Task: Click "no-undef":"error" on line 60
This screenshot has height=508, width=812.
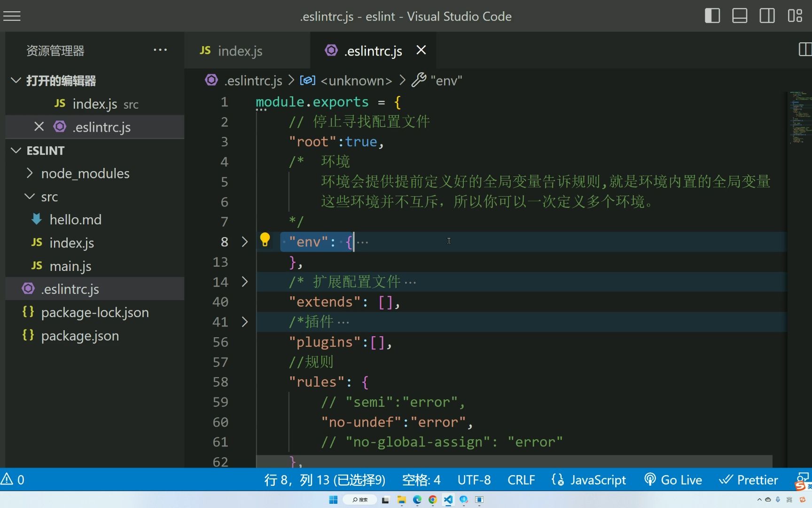Action: [397, 422]
